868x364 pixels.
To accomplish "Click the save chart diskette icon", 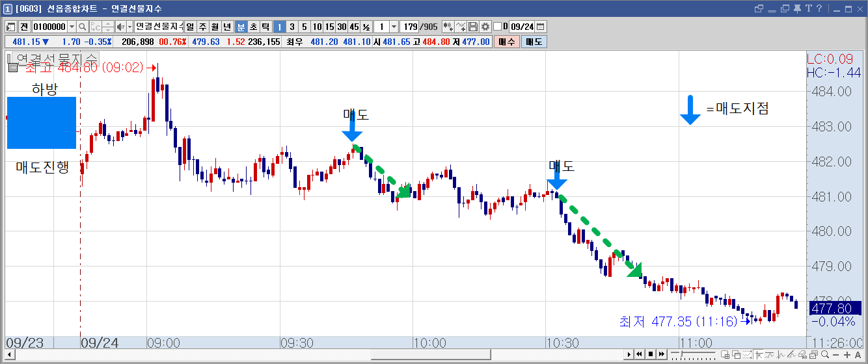I will click(x=473, y=27).
